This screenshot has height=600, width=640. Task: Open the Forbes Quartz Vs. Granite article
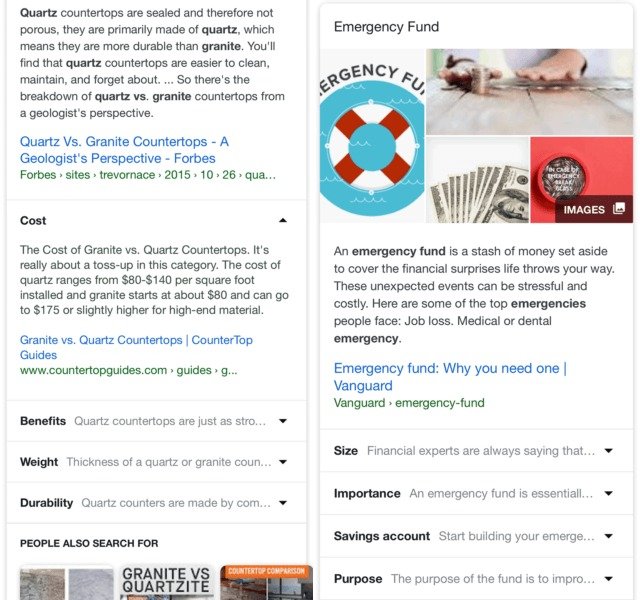point(124,150)
